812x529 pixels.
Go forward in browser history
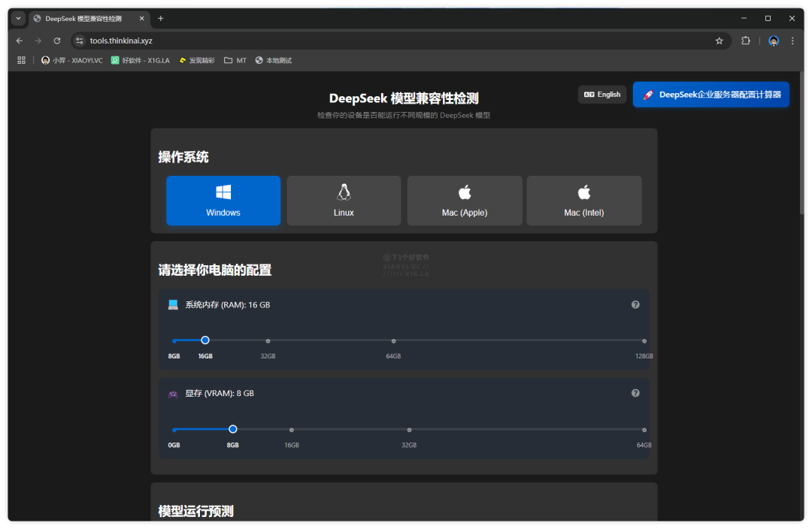point(38,41)
